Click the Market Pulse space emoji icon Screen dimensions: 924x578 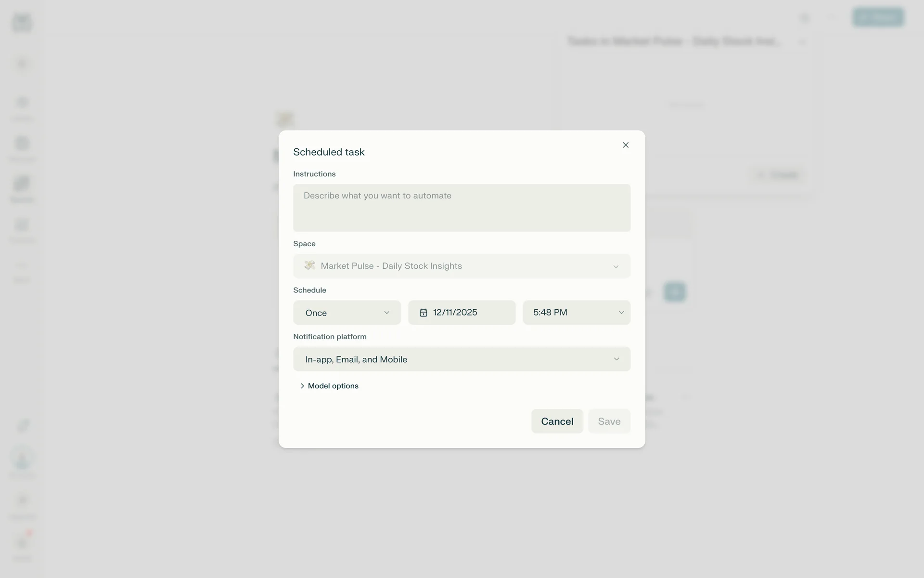pyautogui.click(x=309, y=265)
